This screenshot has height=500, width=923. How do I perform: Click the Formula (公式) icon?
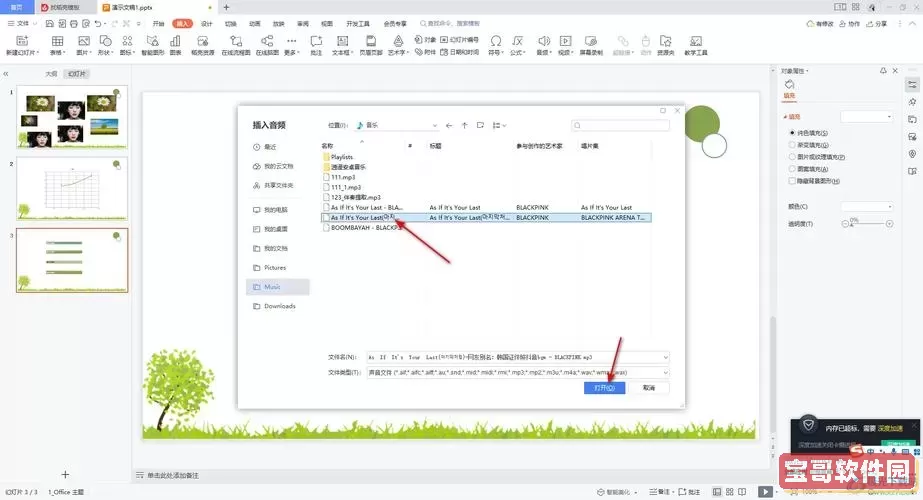click(x=517, y=41)
